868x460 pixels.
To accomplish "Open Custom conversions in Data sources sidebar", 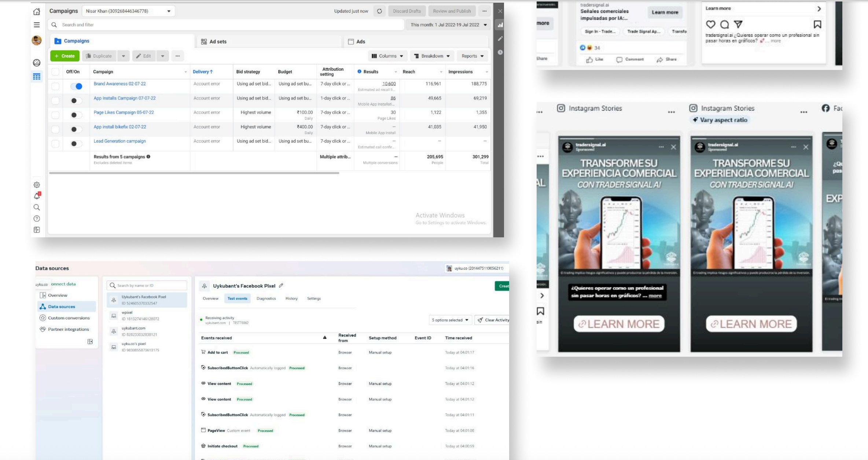I will tap(69, 318).
